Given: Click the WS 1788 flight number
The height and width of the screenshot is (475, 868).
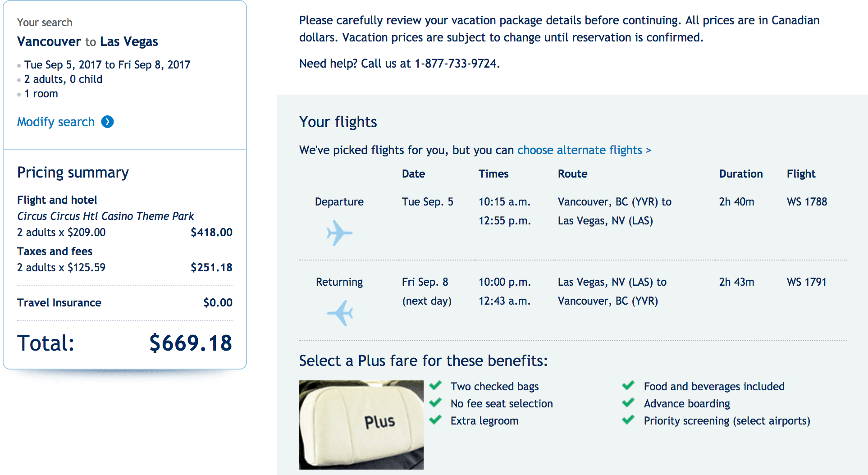Looking at the screenshot, I should (807, 202).
